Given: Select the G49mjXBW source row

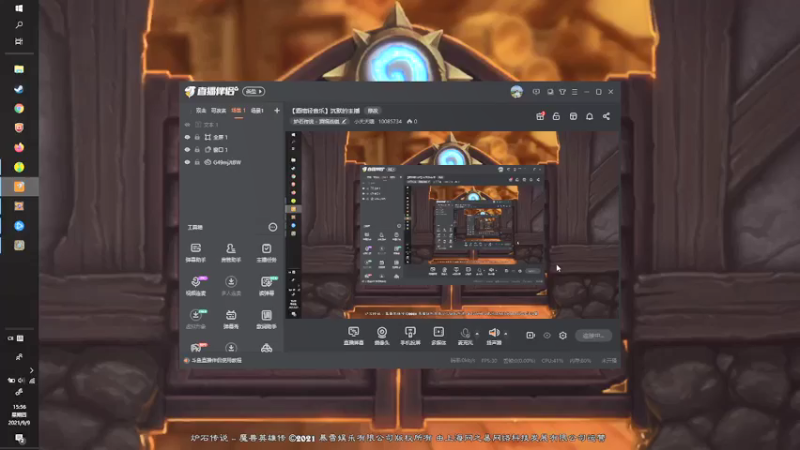Looking at the screenshot, I should click(x=233, y=162).
